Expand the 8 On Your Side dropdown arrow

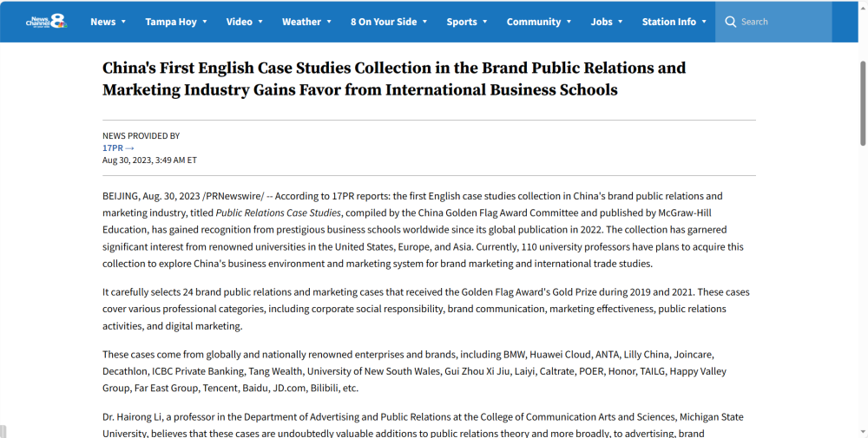(x=425, y=22)
